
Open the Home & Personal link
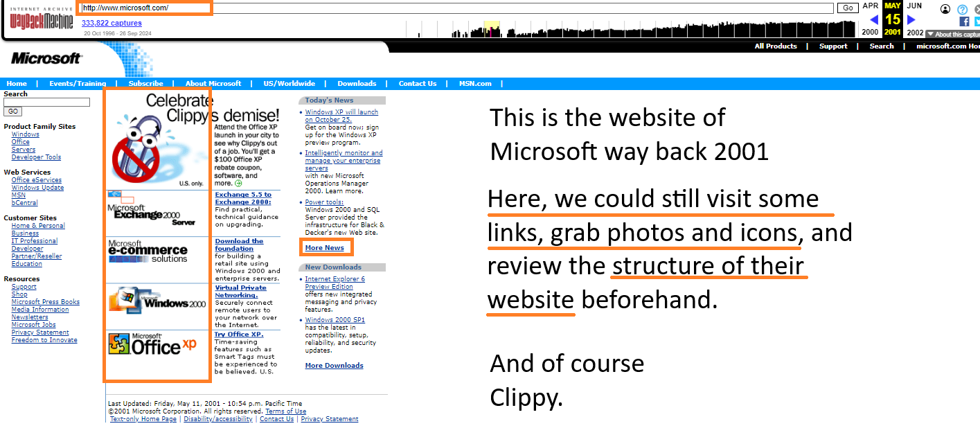(38, 226)
